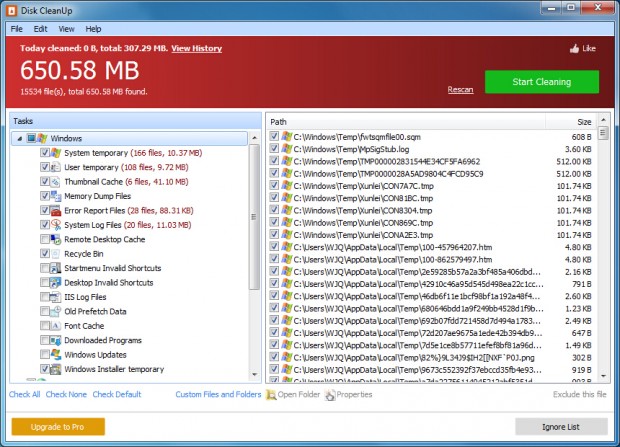Click Exclude this file
Image resolution: width=620 pixels, height=447 pixels.
pos(579,394)
